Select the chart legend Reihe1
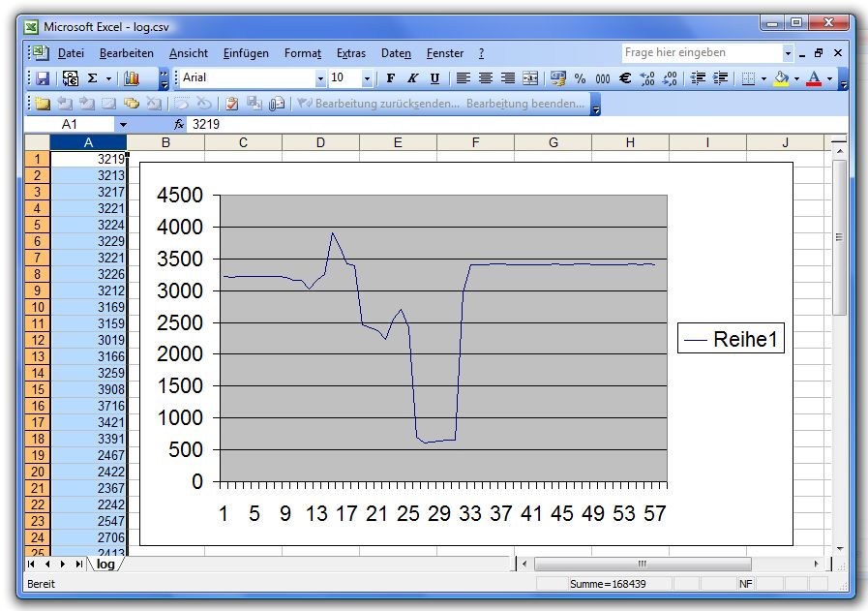The height and width of the screenshot is (611, 868). click(731, 339)
